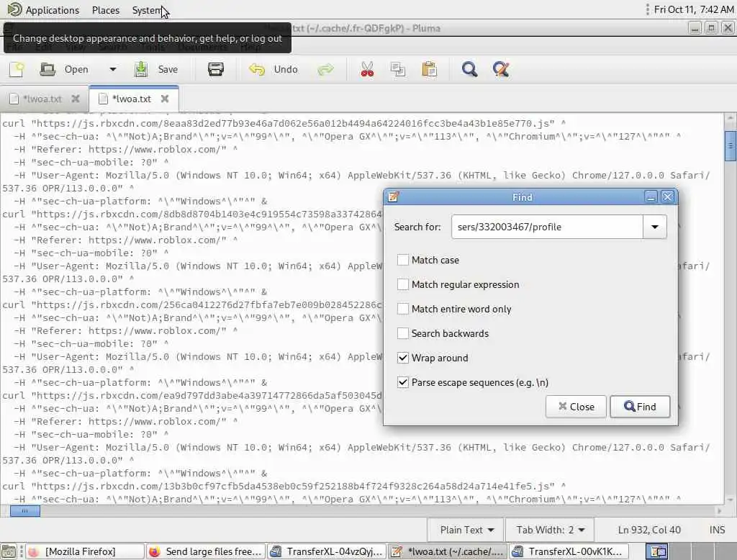Open the Places menu
The width and height of the screenshot is (737, 560).
click(x=106, y=10)
